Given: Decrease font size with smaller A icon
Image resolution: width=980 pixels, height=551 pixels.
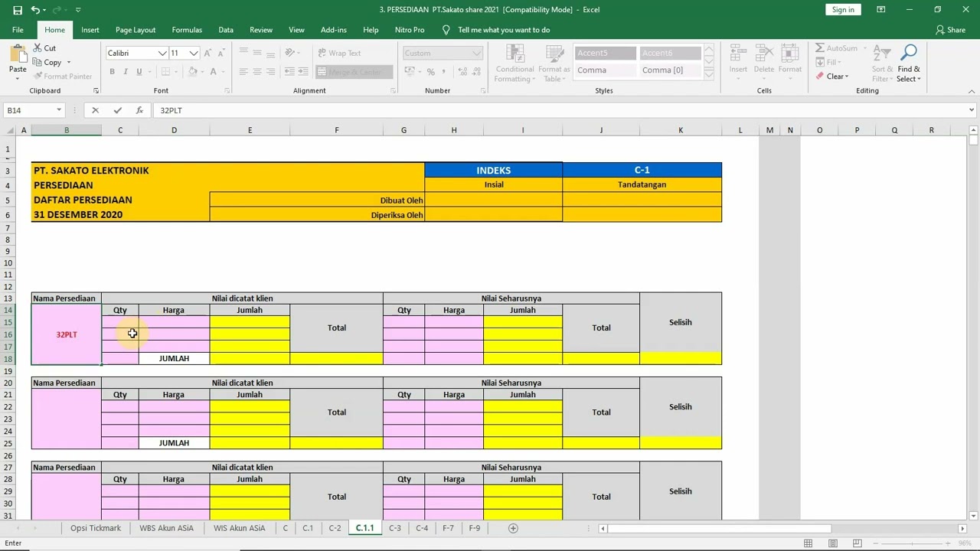Looking at the screenshot, I should click(x=221, y=53).
